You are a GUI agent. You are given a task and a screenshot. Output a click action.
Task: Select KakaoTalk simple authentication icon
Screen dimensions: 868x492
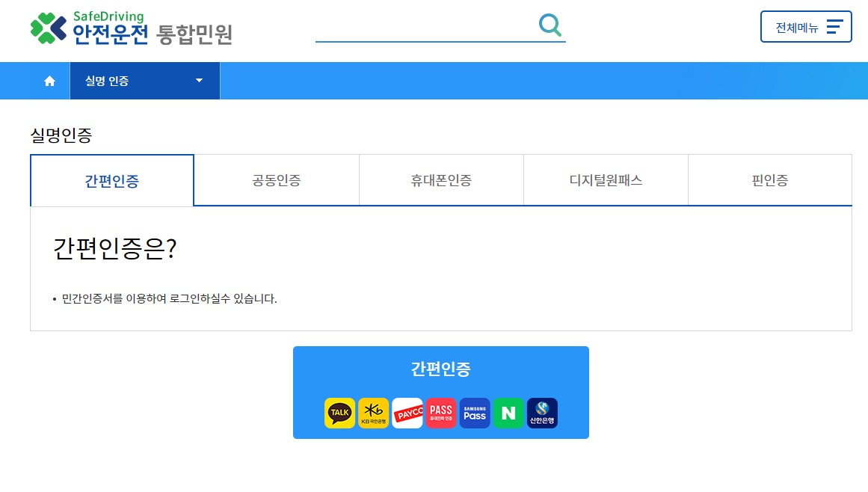[x=339, y=413]
